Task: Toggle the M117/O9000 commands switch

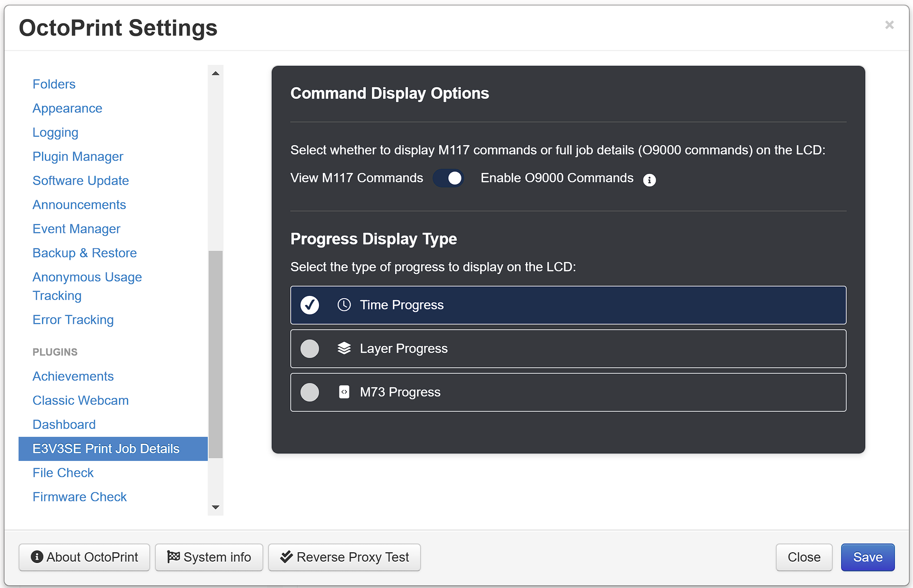Action: tap(448, 178)
